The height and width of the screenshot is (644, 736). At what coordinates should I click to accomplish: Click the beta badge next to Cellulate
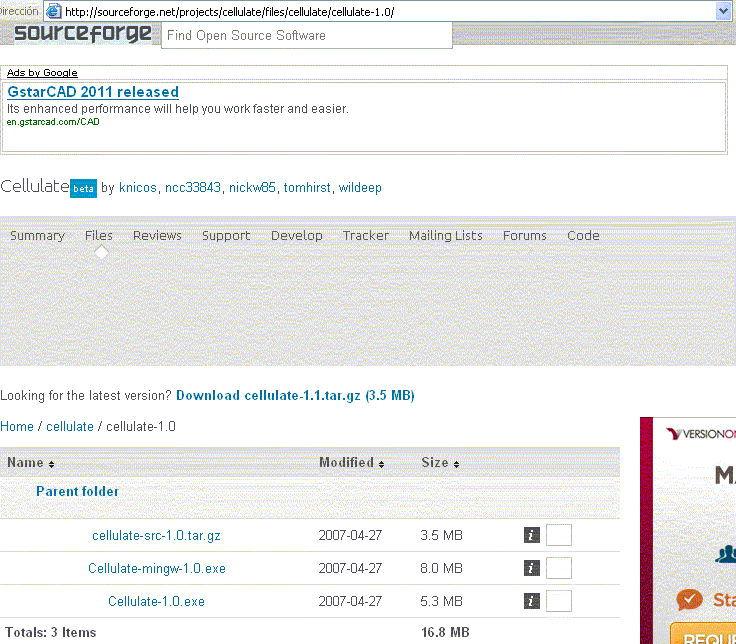point(84,188)
